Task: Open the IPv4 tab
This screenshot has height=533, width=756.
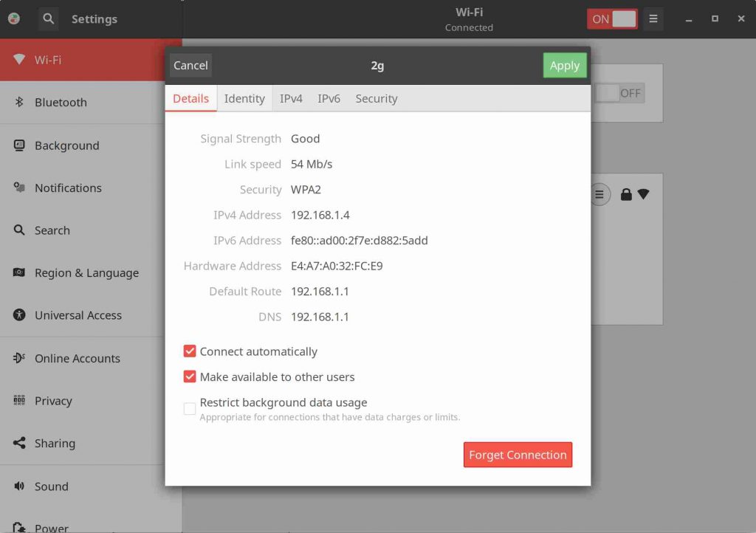Action: click(x=291, y=98)
